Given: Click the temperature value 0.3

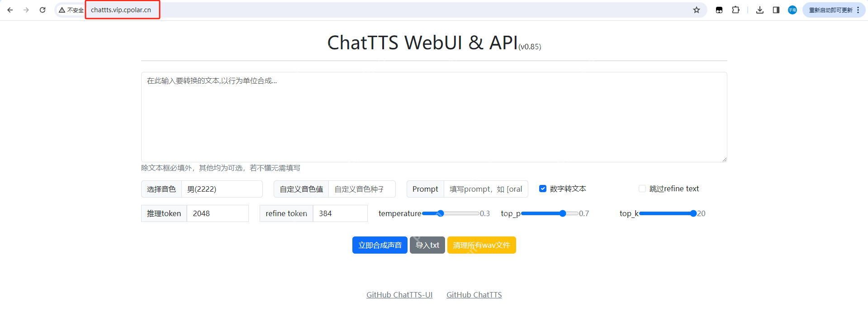Looking at the screenshot, I should pos(485,213).
